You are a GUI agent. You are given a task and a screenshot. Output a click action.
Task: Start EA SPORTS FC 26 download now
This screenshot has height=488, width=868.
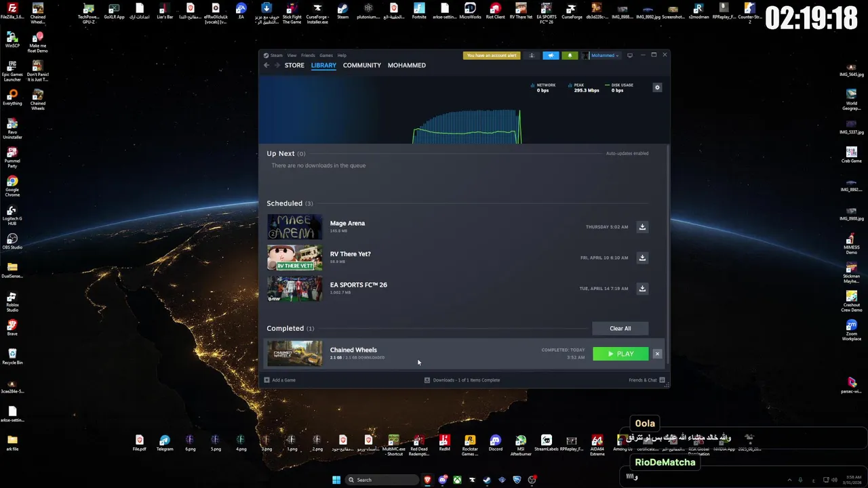tap(642, 289)
